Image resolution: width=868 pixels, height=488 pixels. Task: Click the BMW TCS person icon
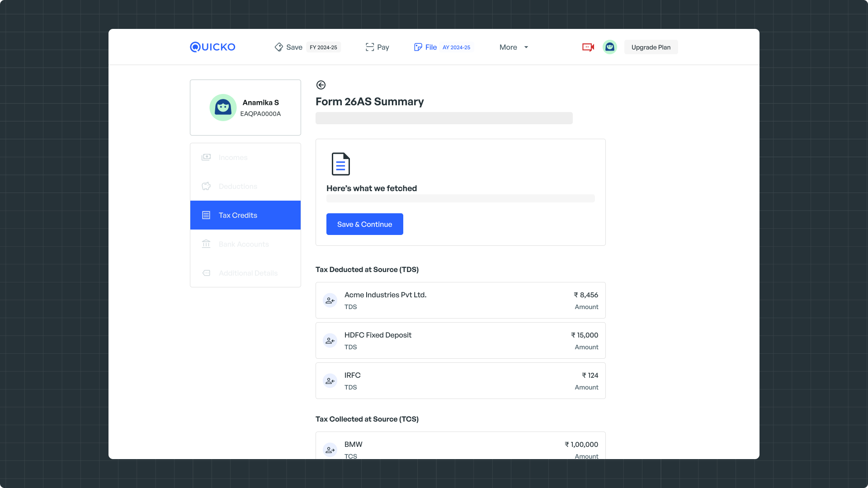coord(330,450)
